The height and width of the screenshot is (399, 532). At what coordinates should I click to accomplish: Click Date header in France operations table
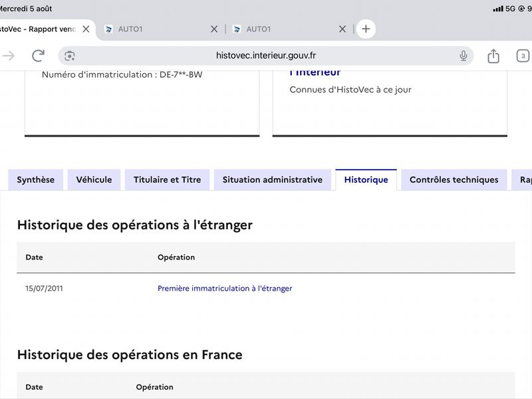34,387
